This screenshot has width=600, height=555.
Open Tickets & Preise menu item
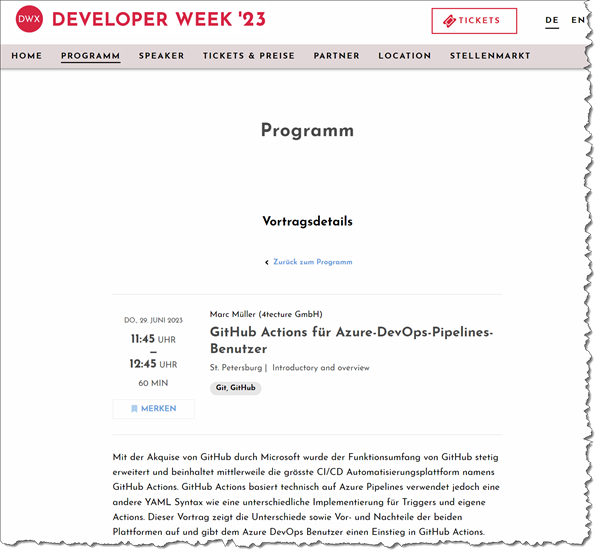[249, 56]
